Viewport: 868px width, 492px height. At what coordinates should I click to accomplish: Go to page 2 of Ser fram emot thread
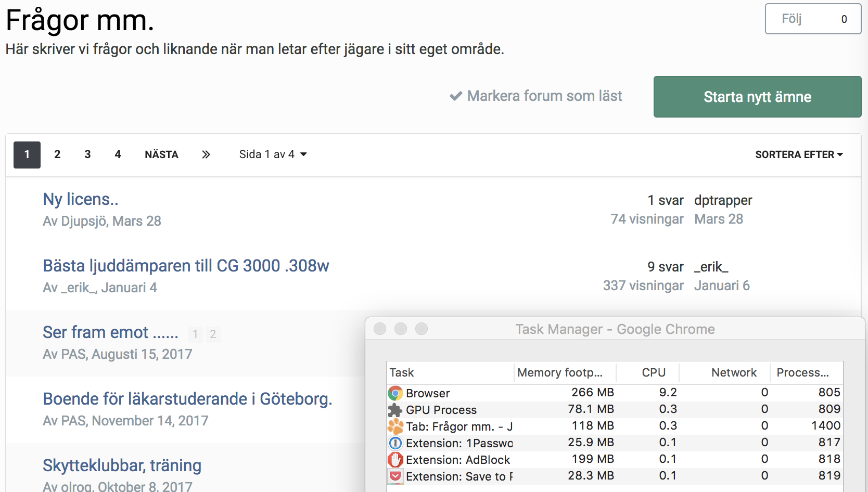click(x=213, y=334)
